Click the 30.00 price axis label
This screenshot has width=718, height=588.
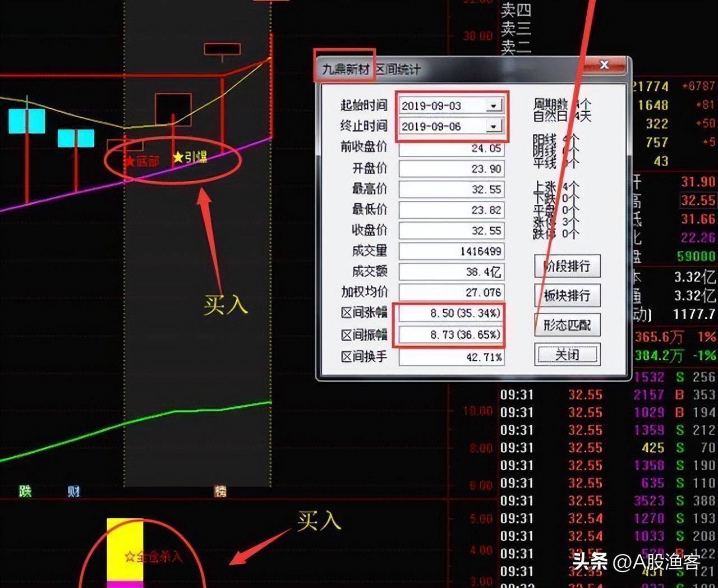tap(477, 36)
